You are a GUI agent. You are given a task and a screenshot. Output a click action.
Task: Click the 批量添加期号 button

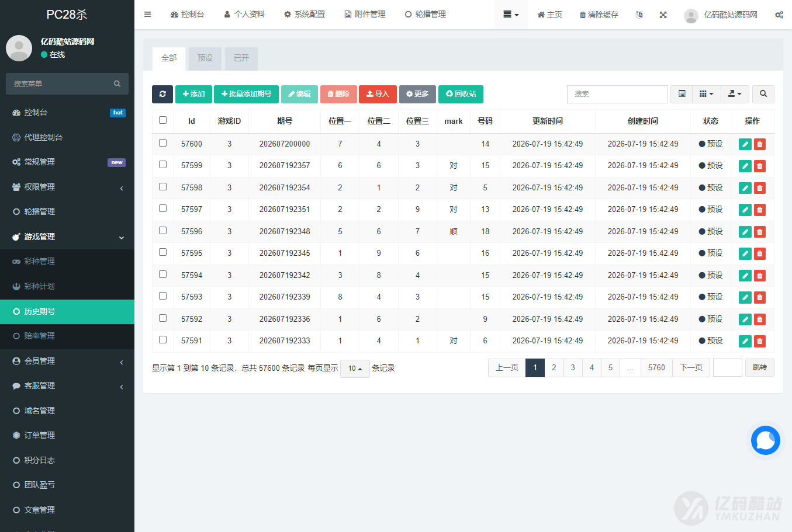(246, 94)
